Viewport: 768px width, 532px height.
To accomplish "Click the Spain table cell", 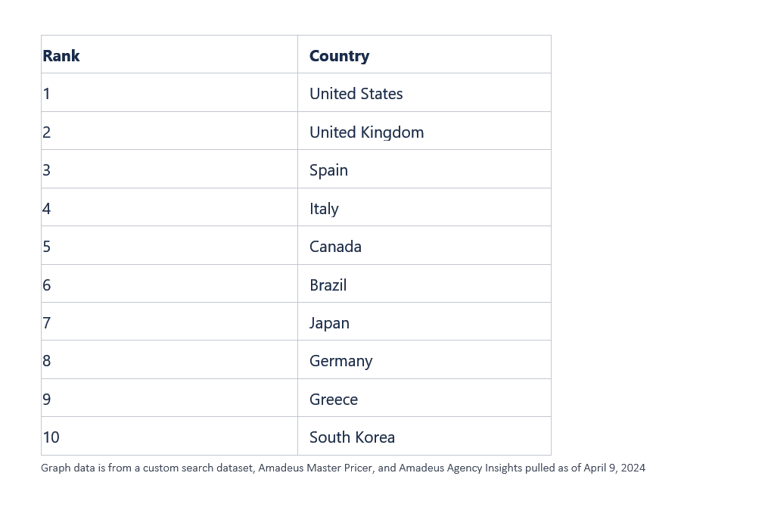I will (x=328, y=170).
